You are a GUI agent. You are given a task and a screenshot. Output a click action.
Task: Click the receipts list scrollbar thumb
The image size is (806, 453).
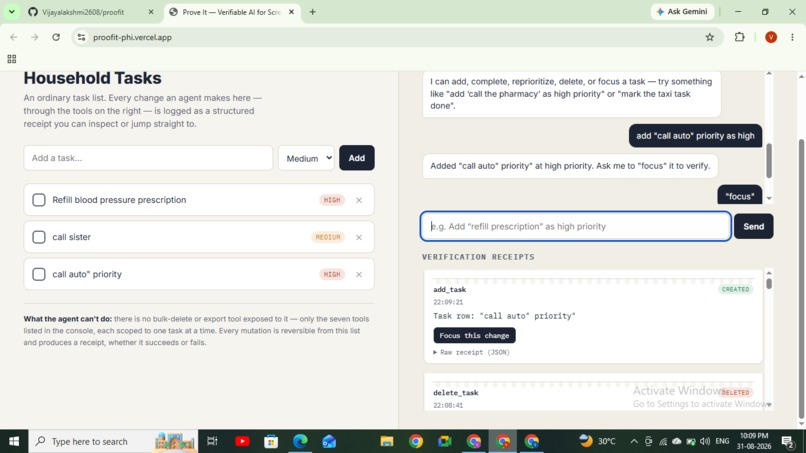769,283
